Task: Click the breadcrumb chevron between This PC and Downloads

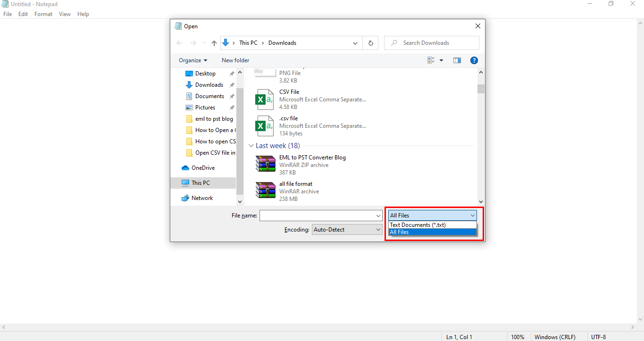Action: point(263,43)
